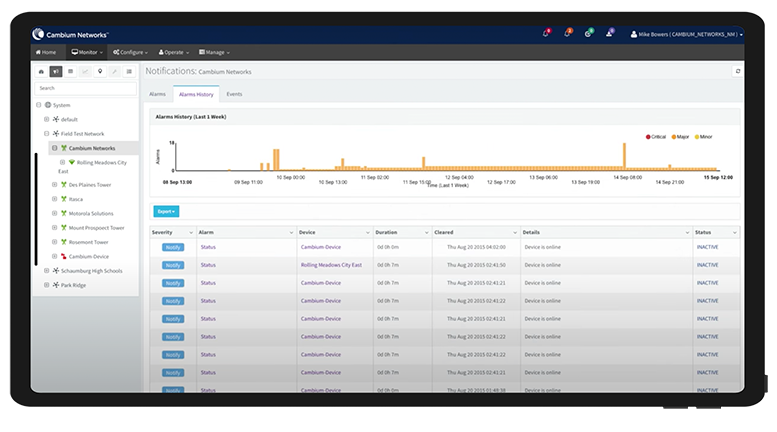Screen dimensions: 777x432
Task: Click Status alarm link in first row
Action: click(208, 247)
